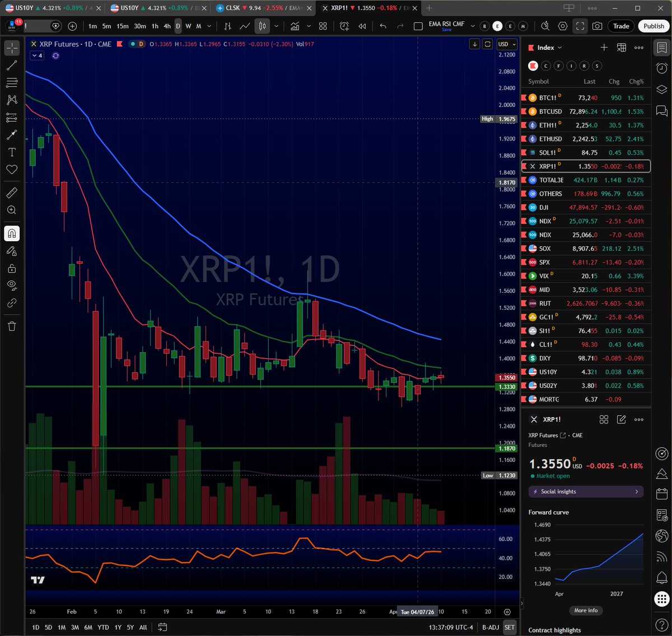
Task: Enter fullscreen chart mode
Action: point(580,26)
